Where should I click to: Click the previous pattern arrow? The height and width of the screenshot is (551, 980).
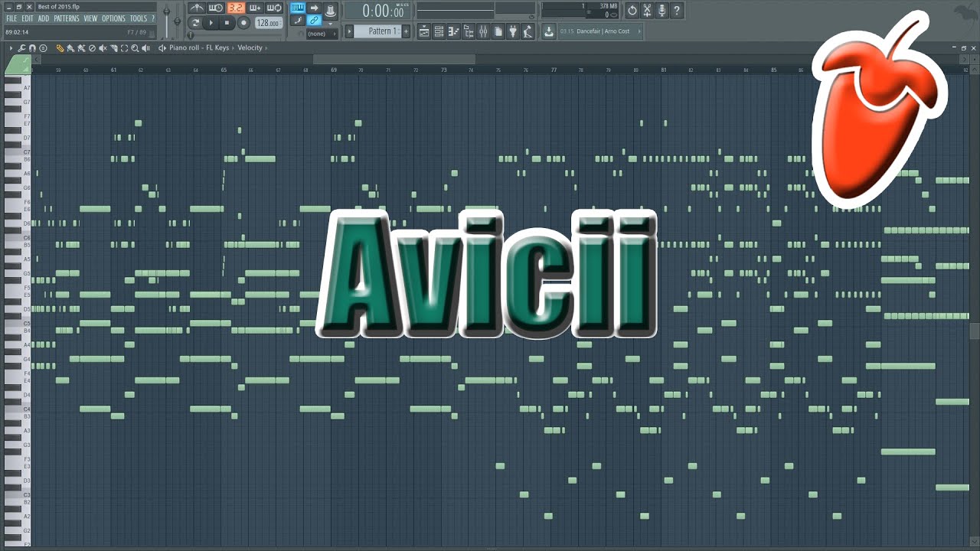pos(349,31)
